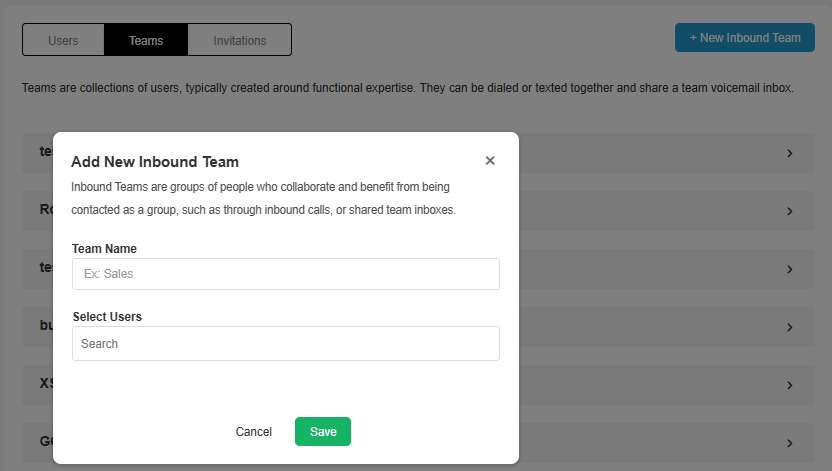832x471 pixels.
Task: Open the team row starting with "G"
Action: pos(38,443)
